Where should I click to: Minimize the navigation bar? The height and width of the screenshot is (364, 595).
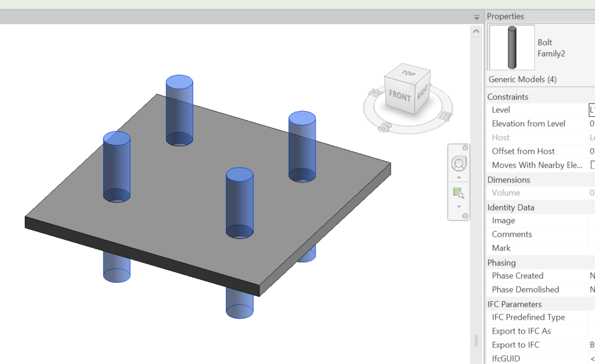(465, 216)
